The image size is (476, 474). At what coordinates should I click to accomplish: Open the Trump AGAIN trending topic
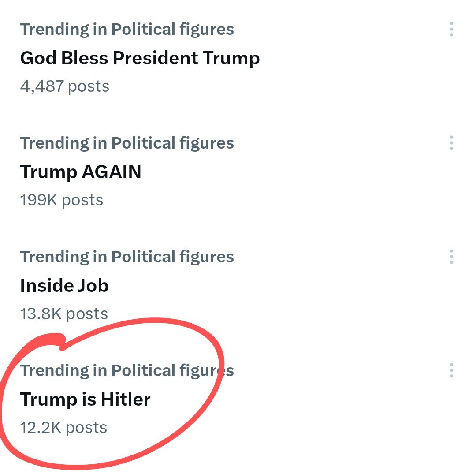coord(81,172)
